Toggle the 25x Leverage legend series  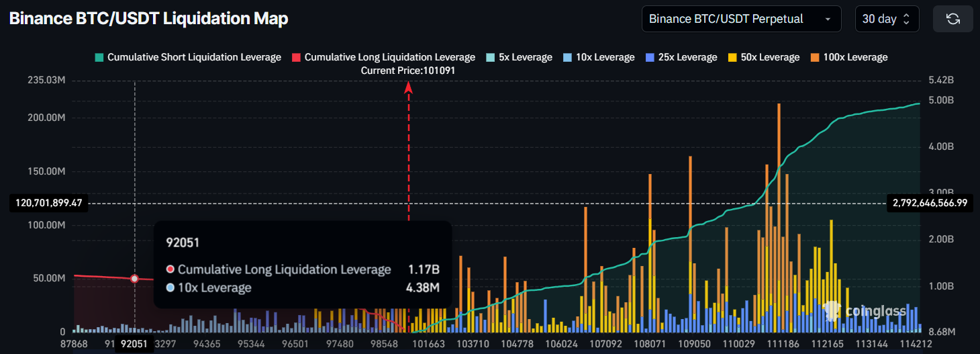(681, 57)
